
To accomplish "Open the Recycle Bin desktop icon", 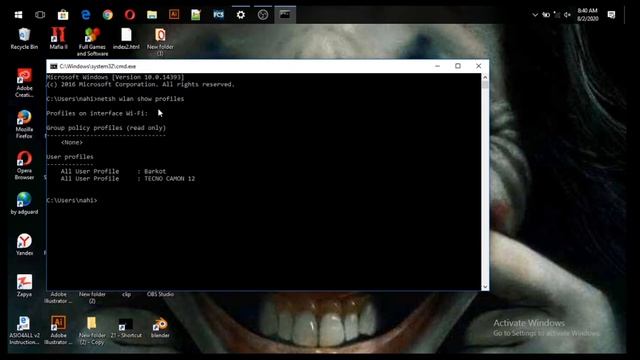I will point(24,39).
